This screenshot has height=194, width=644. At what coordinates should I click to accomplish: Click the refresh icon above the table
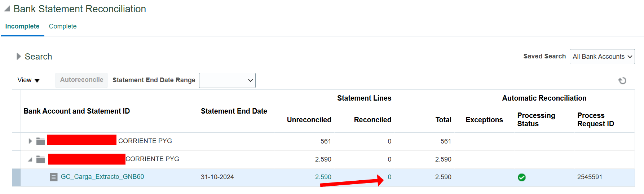pos(622,80)
